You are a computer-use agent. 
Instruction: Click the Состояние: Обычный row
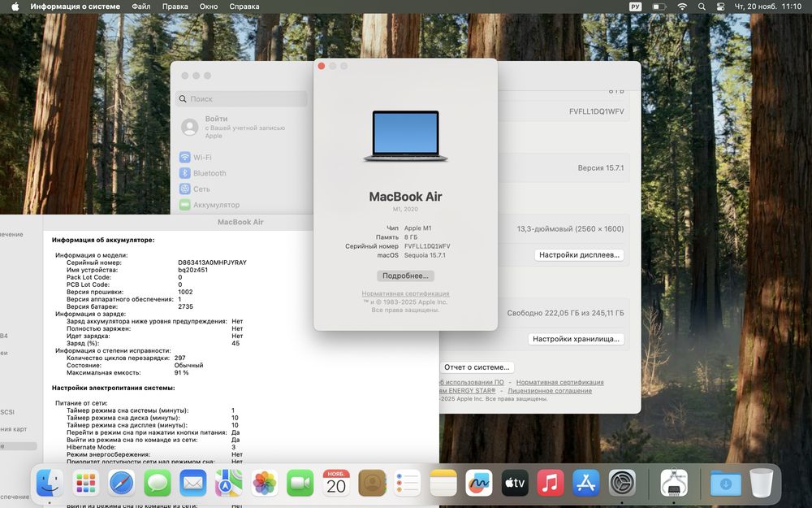coord(135,366)
